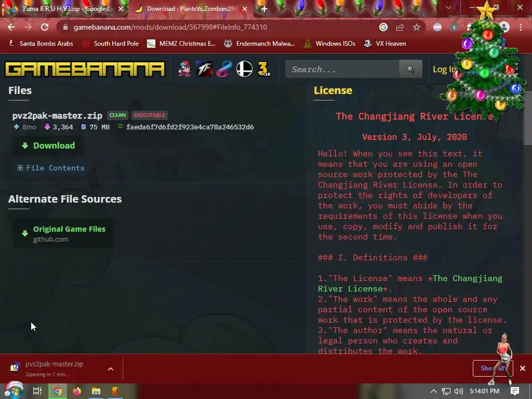Download pvz2pak-master.zip
Screen dimensions: 532x399
point(48,145)
